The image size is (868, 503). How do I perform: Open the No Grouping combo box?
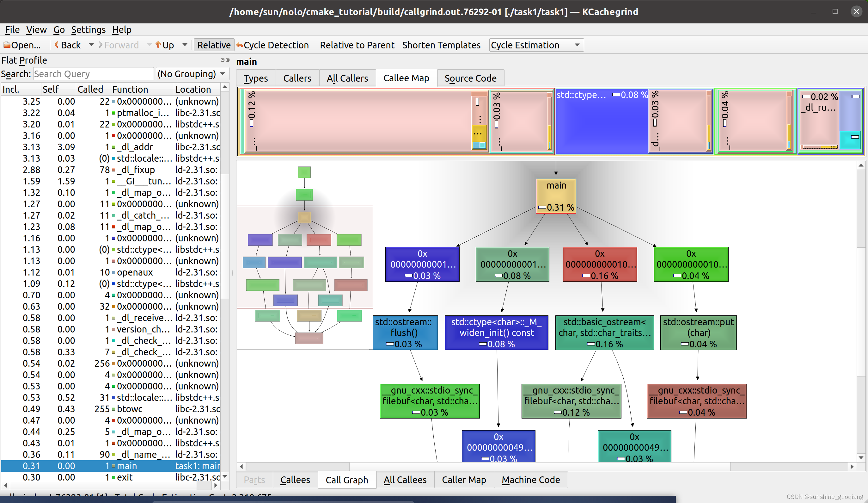click(x=192, y=74)
